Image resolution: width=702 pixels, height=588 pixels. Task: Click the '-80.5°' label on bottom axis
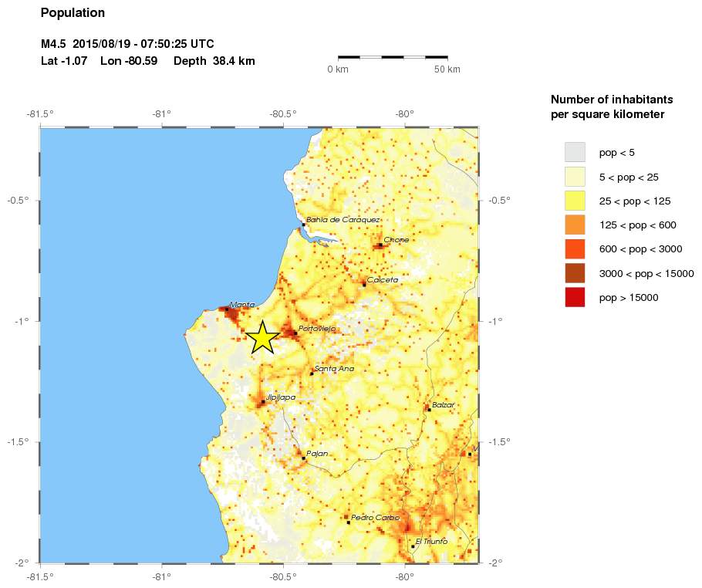pos(283,576)
